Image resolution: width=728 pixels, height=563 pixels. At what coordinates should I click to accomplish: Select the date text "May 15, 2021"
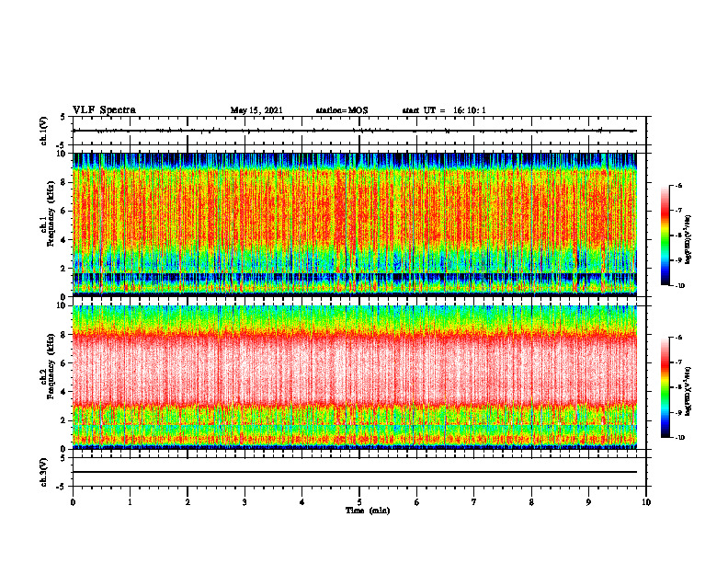256,110
